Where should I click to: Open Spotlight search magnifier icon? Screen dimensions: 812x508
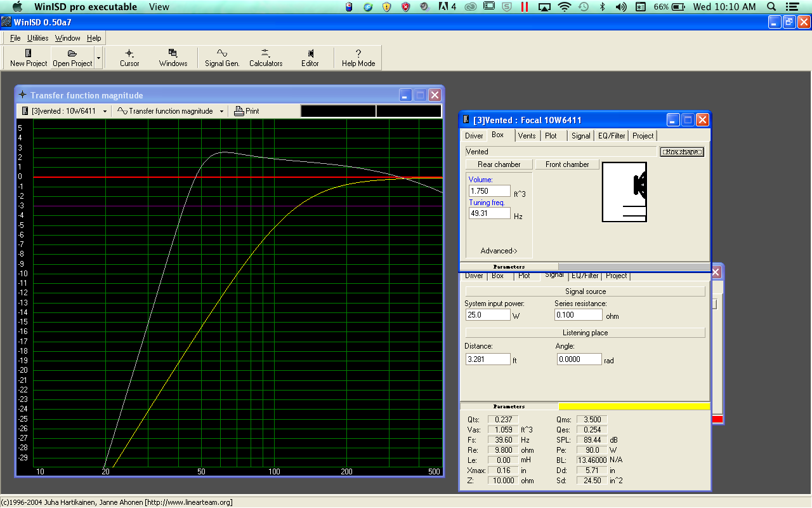(x=772, y=7)
